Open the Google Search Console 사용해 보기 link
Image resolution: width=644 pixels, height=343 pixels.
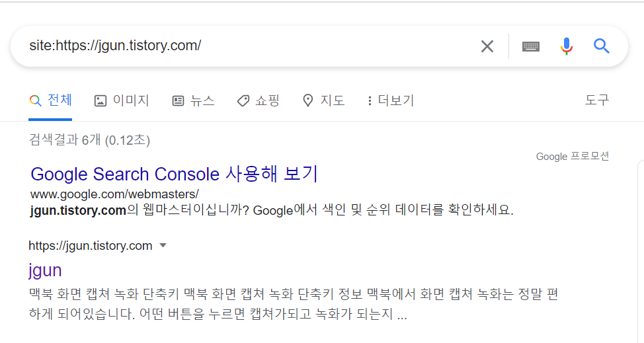[x=174, y=174]
